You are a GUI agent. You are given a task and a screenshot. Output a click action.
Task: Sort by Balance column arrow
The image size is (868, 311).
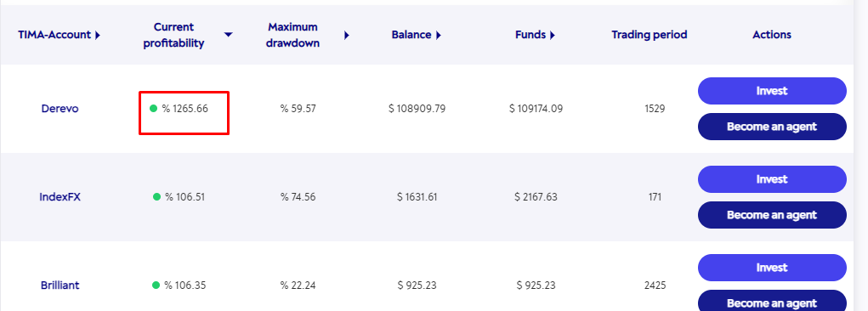(439, 36)
